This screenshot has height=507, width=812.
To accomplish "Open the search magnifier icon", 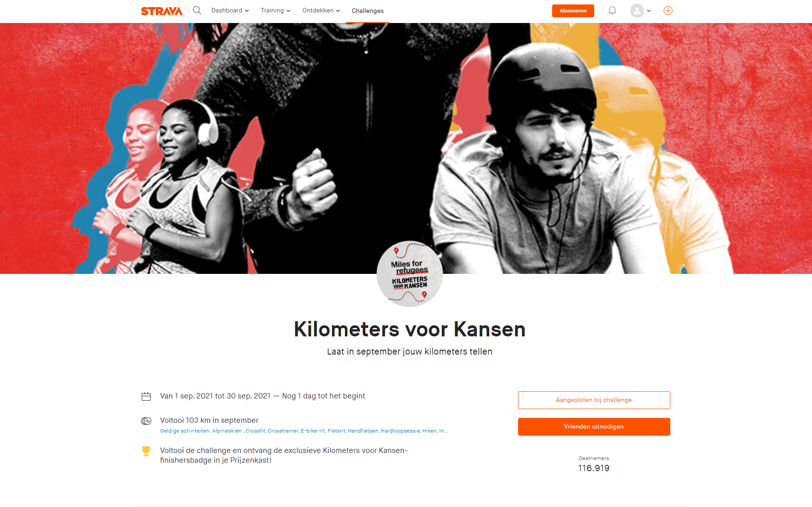I will 197,10.
